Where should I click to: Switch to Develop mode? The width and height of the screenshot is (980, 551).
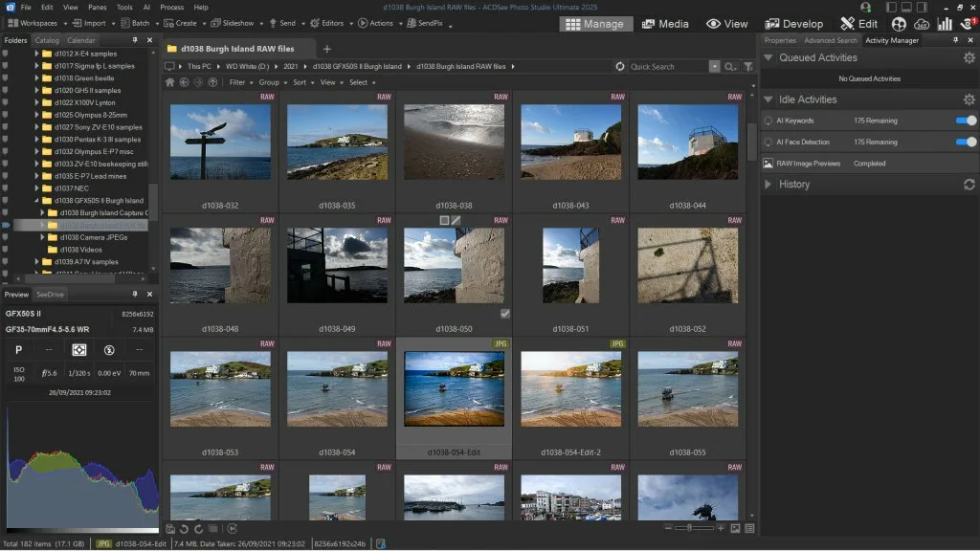tap(793, 24)
